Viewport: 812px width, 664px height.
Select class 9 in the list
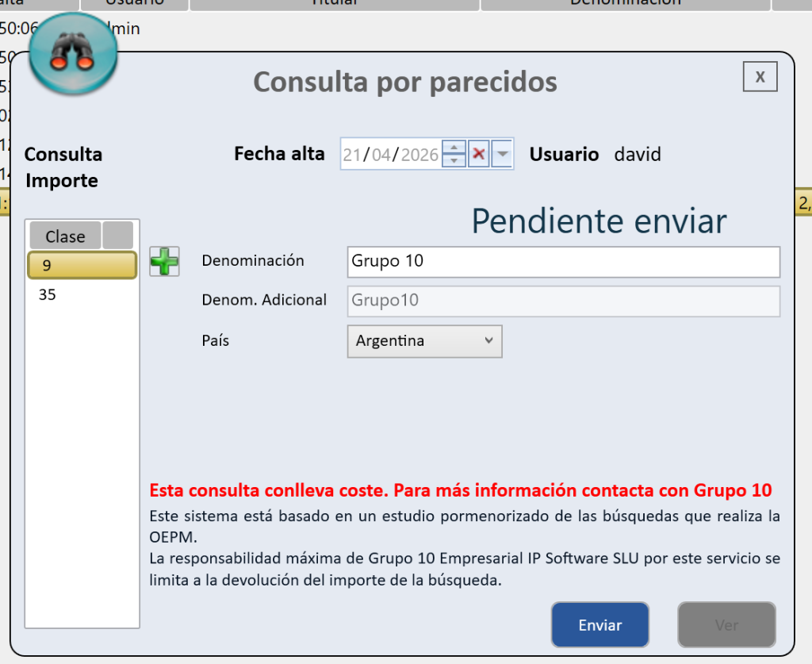click(82, 266)
